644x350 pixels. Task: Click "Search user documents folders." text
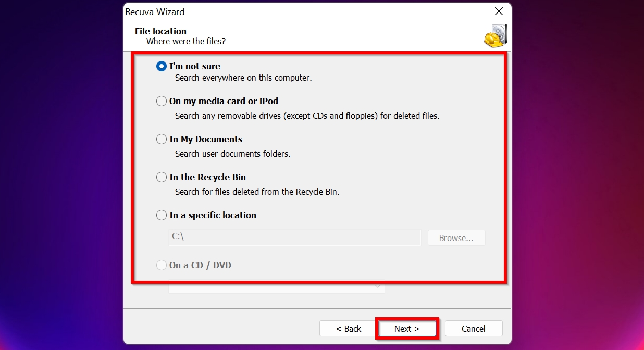pyautogui.click(x=233, y=154)
